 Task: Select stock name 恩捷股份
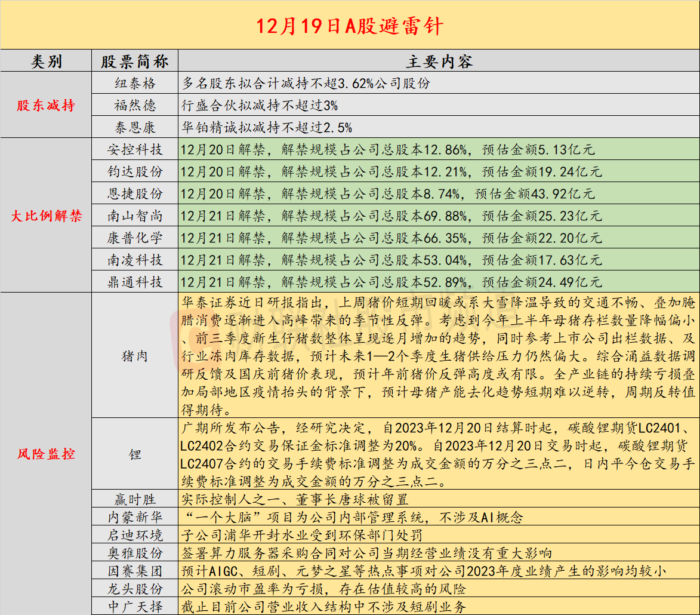coord(135,194)
